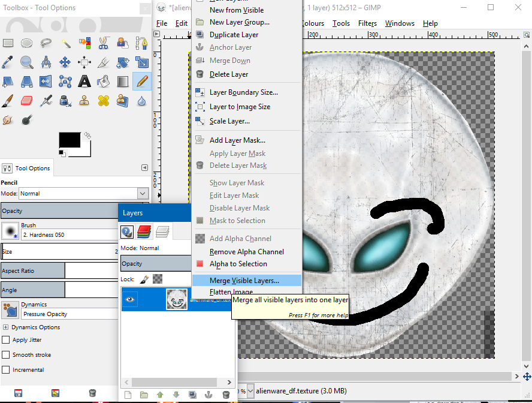The width and height of the screenshot is (532, 403).
Task: Select the Move tool
Action: click(65, 62)
